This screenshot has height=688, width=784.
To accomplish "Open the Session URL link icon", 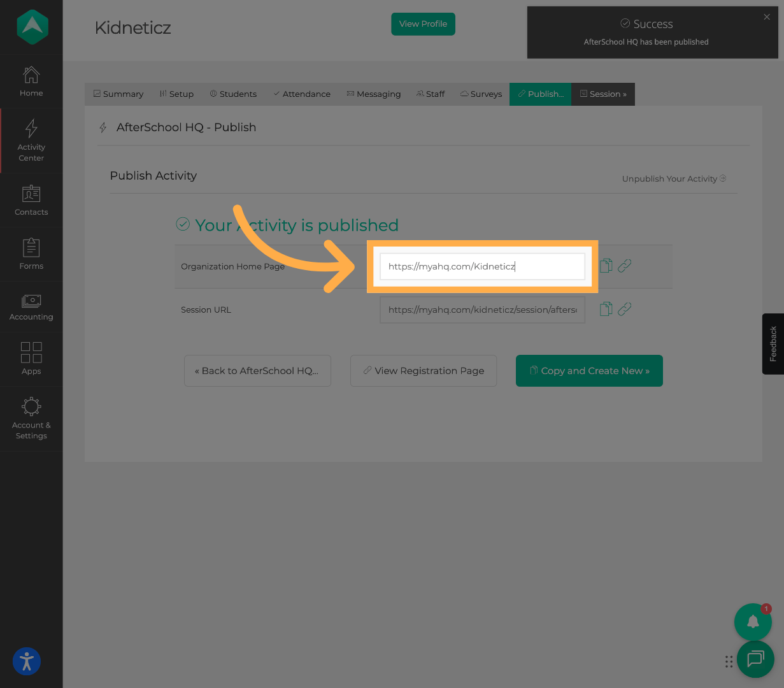I will coord(625,309).
